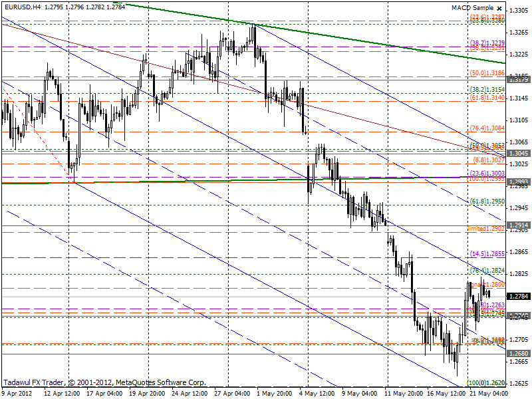Image resolution: width=532 pixels, height=399 pixels.
Task: Click the 16 May 12:00 time label
Action: (x=445, y=394)
